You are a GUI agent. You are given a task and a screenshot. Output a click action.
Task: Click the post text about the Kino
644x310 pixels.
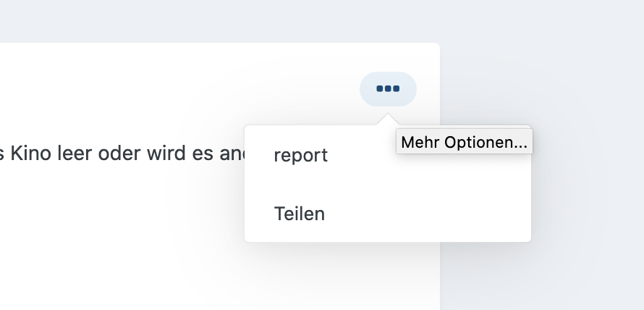point(122,154)
